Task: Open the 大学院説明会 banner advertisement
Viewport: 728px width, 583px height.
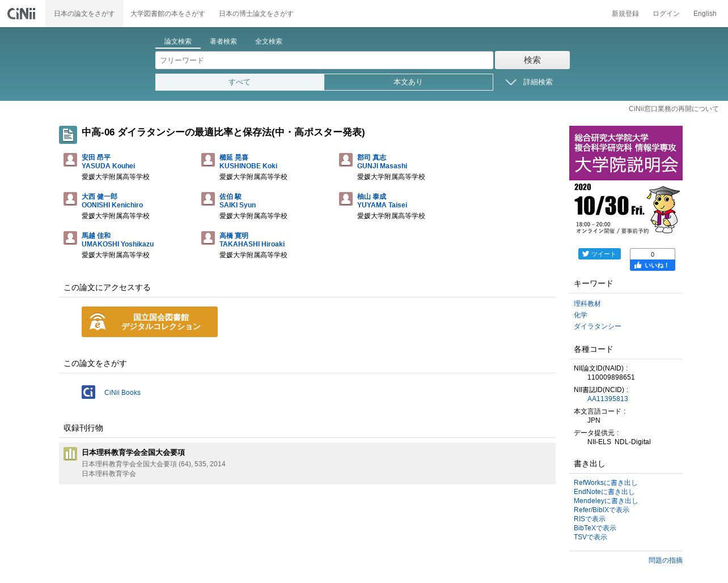Action: 626,181
